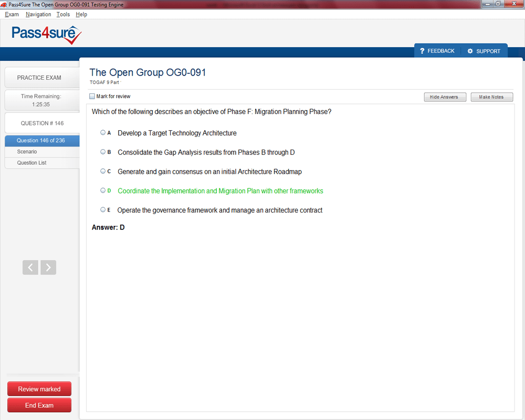This screenshot has height=420, width=525.
Task: Open the Tools menu
Action: (63, 15)
